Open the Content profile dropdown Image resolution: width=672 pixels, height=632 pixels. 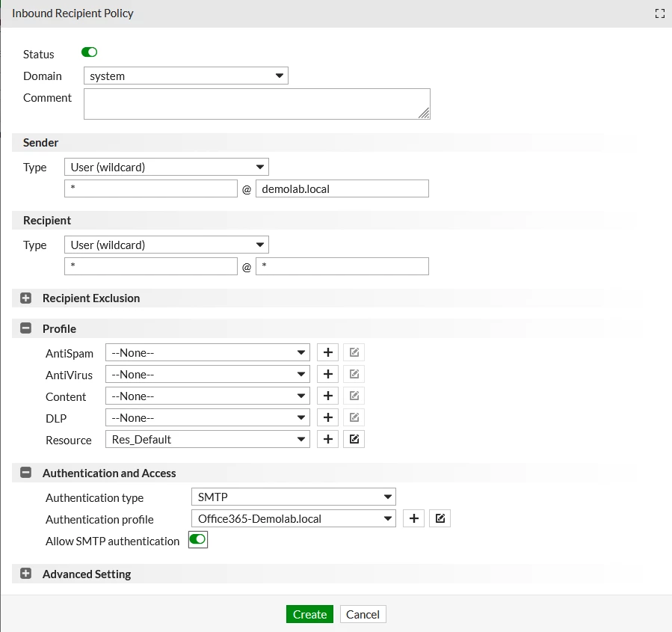pyautogui.click(x=207, y=396)
